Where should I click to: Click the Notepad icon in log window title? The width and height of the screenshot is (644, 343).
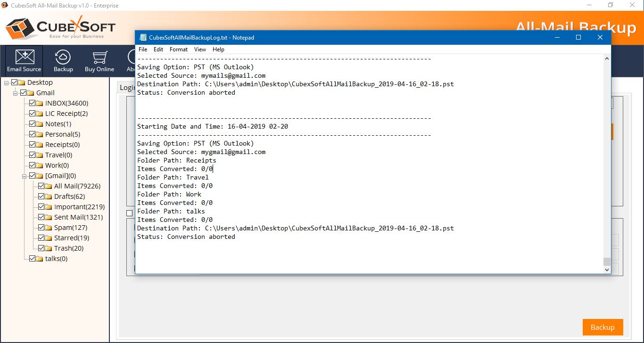click(143, 38)
